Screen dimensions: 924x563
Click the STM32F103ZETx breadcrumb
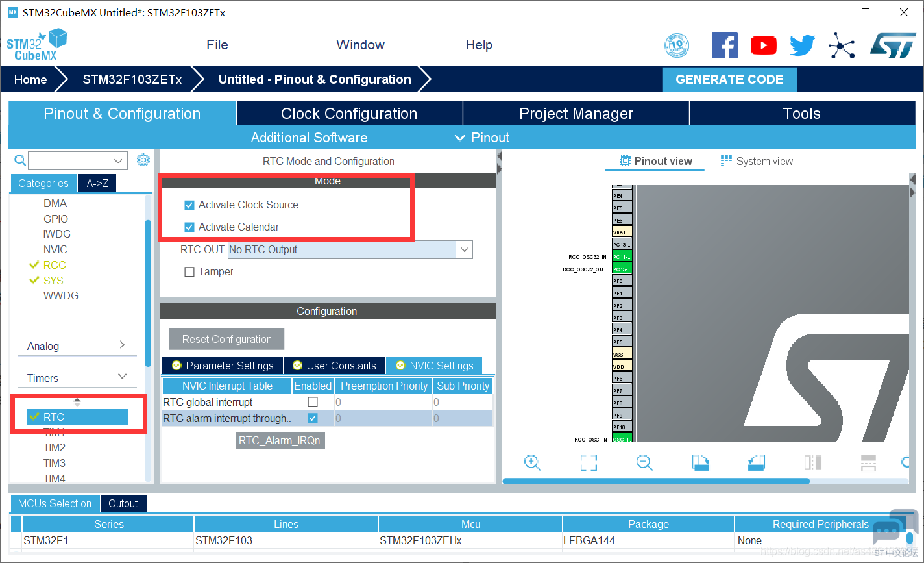pyautogui.click(x=132, y=79)
